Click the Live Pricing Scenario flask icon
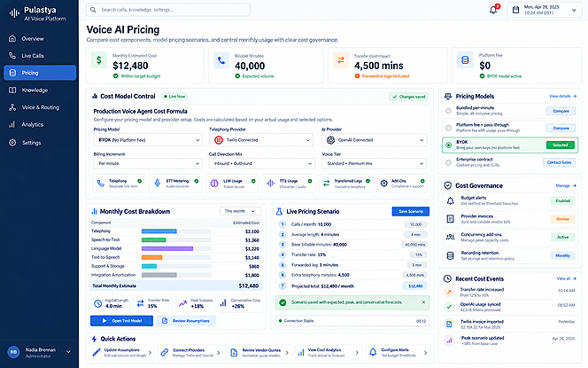Viewport: 588px width, 368px height. tap(279, 211)
